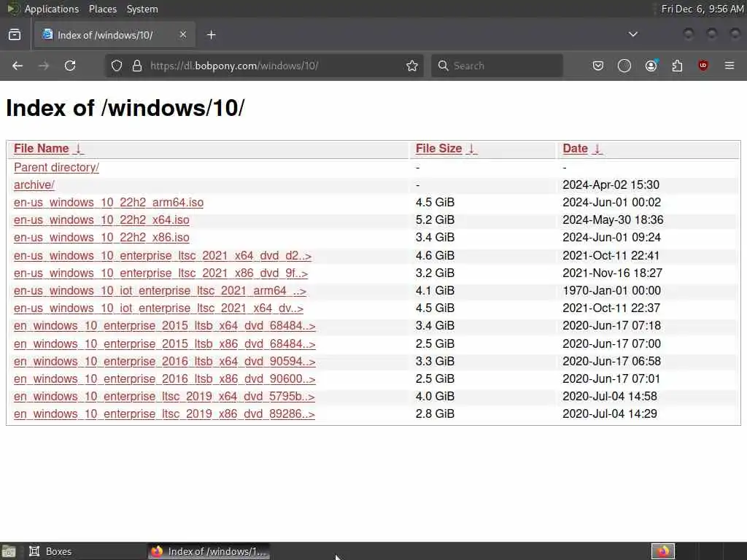Reverse sort using arrow next to File Name
The width and height of the screenshot is (747, 560).
(79, 149)
